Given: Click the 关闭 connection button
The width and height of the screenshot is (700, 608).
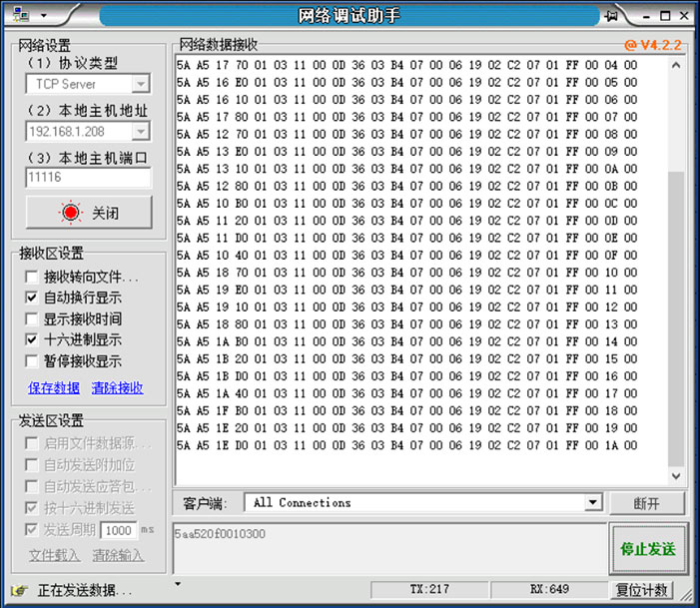Looking at the screenshot, I should pyautogui.click(x=89, y=213).
